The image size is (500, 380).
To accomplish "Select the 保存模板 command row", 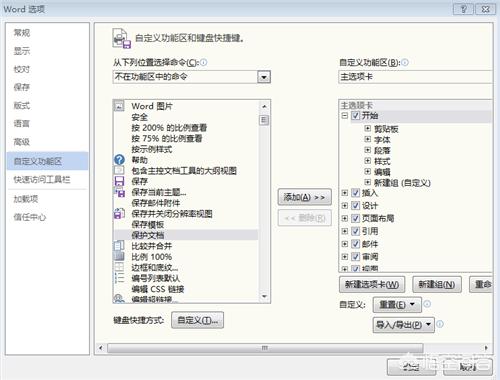I will pyautogui.click(x=186, y=224).
